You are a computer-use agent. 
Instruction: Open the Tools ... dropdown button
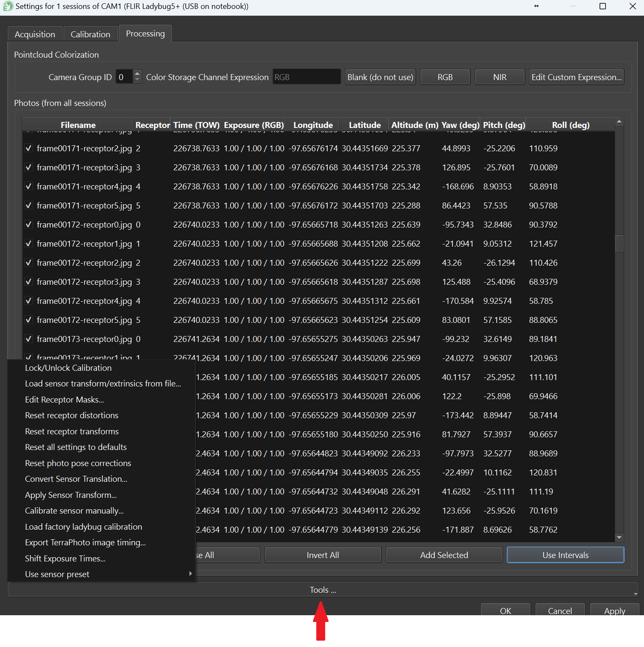click(x=323, y=590)
